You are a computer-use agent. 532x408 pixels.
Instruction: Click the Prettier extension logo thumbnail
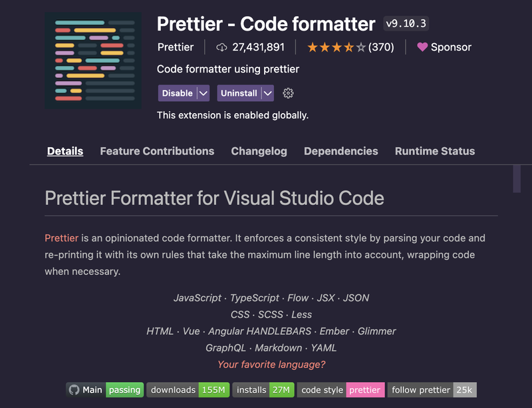[93, 59]
